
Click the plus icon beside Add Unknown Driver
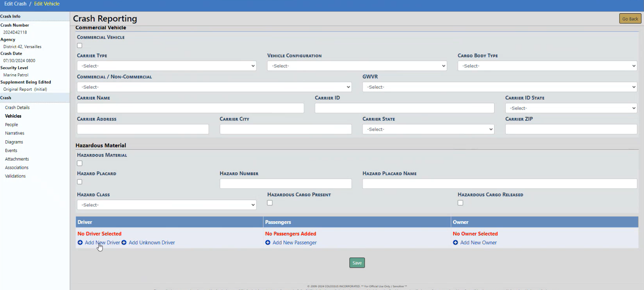(124, 243)
